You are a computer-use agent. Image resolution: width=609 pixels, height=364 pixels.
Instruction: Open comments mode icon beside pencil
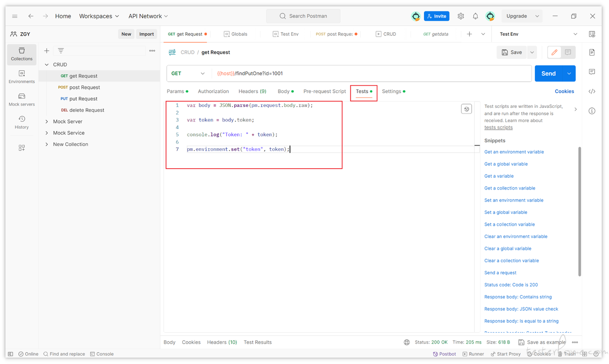[x=568, y=52]
